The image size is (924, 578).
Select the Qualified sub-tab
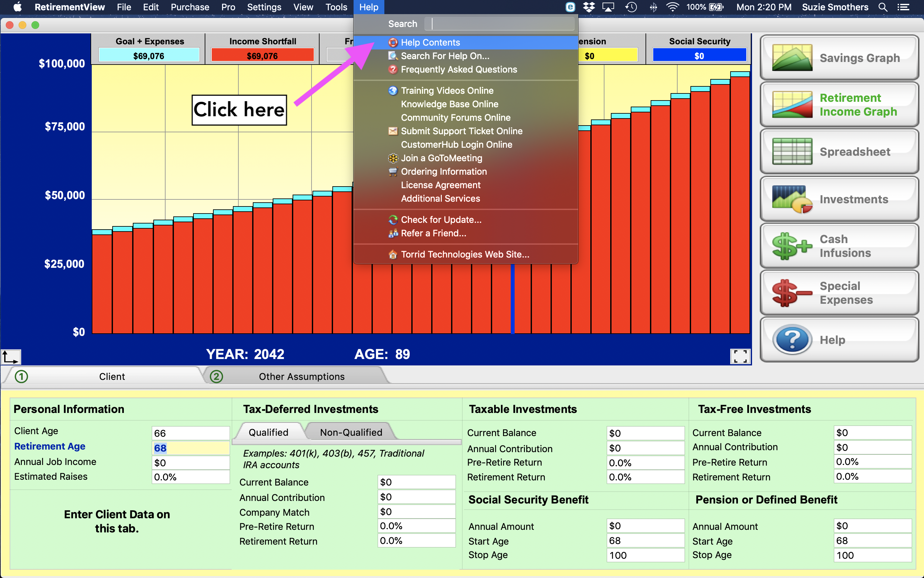(269, 432)
